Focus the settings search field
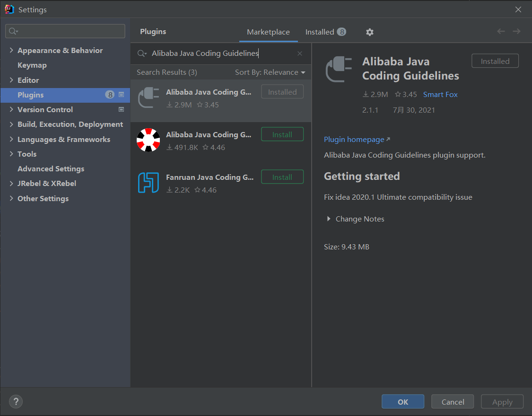 [65, 31]
